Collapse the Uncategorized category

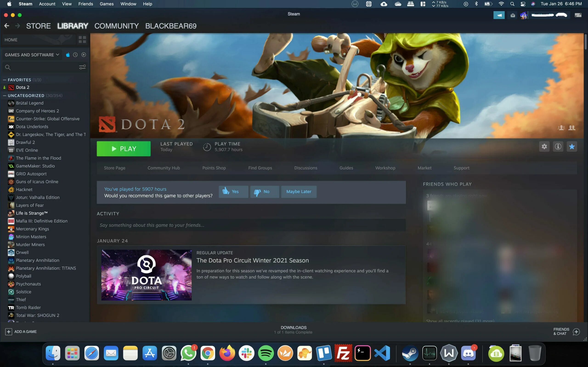point(4,96)
